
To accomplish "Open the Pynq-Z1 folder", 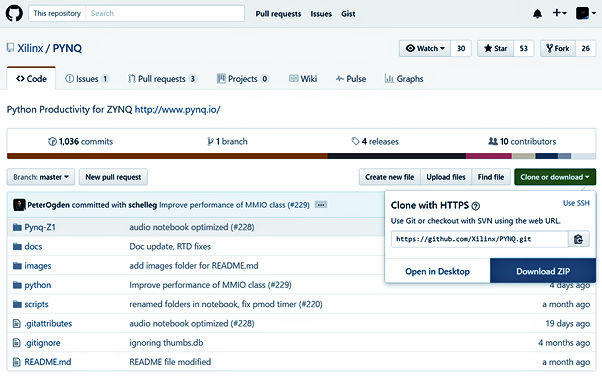I will click(40, 227).
